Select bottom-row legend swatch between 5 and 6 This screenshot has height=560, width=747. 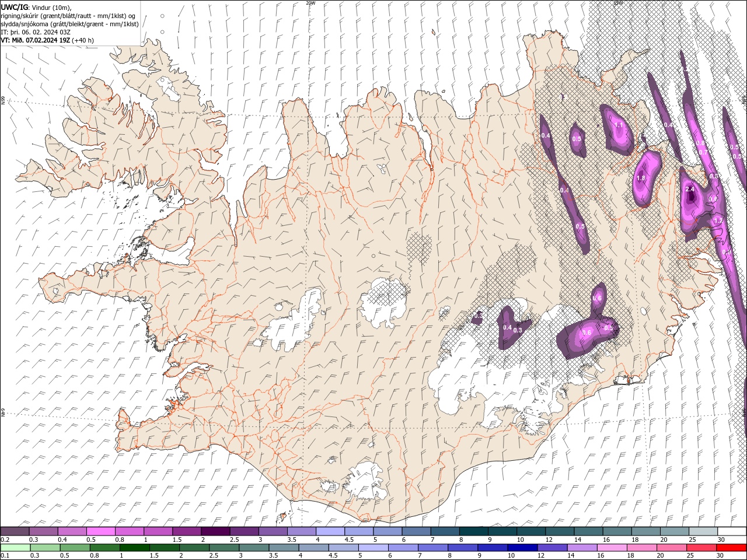(373, 548)
